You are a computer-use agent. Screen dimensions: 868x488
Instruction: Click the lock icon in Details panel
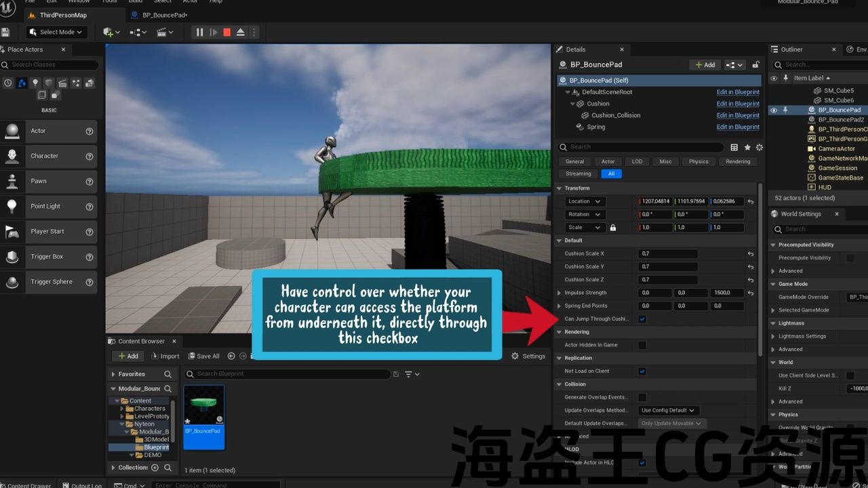(x=756, y=64)
